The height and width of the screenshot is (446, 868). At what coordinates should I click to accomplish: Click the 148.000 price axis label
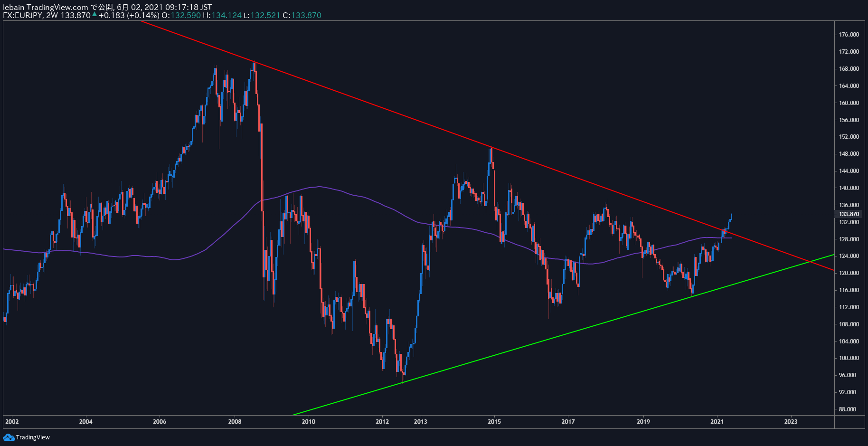[849, 154]
